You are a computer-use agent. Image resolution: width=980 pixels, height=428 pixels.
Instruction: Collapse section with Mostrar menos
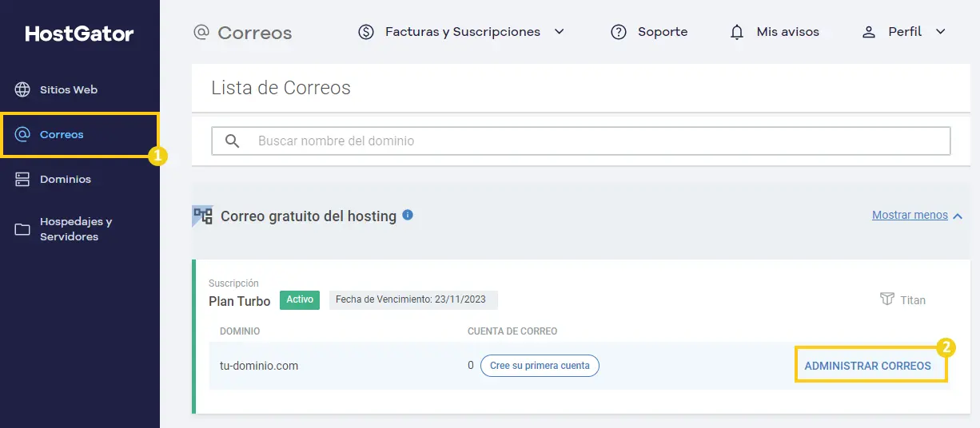click(917, 215)
